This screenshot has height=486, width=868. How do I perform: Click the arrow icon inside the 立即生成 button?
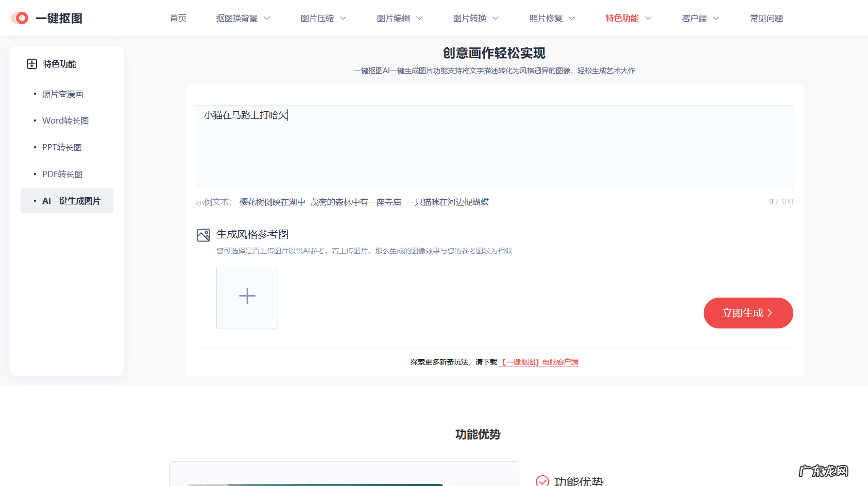(770, 313)
